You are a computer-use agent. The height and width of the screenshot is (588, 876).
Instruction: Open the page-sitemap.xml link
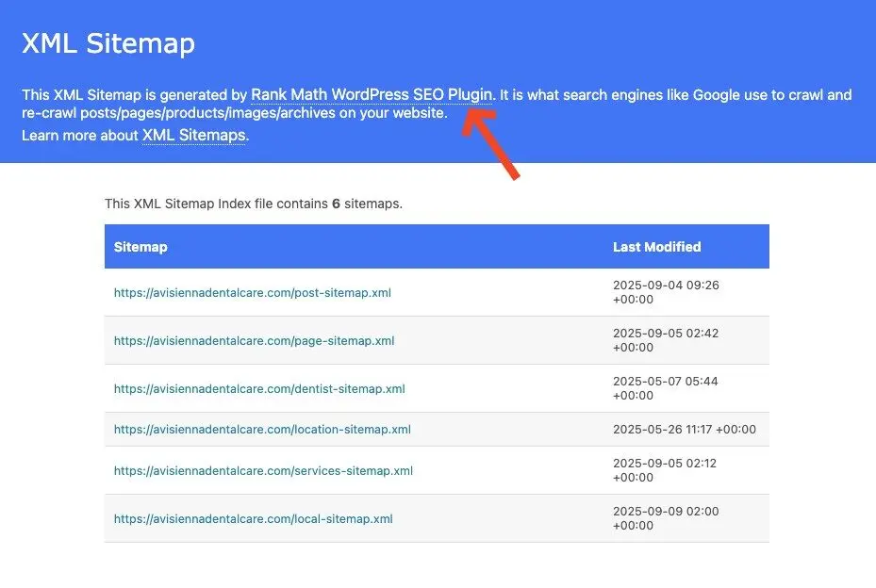click(255, 340)
